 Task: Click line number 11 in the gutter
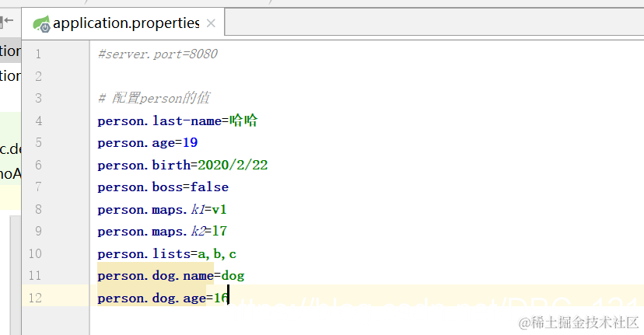pyautogui.click(x=35, y=275)
